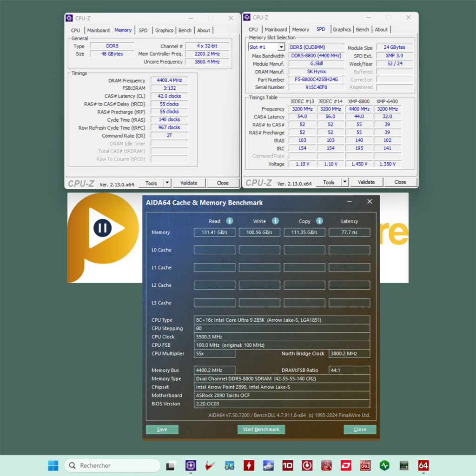Click Validate in left CPU-Z window

click(x=189, y=183)
